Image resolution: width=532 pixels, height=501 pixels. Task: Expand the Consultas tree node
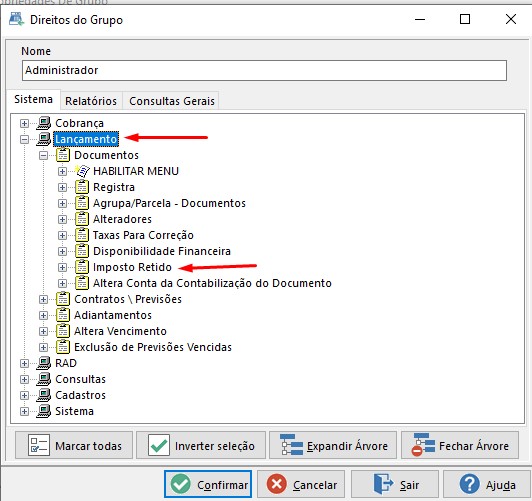pyautogui.click(x=24, y=379)
